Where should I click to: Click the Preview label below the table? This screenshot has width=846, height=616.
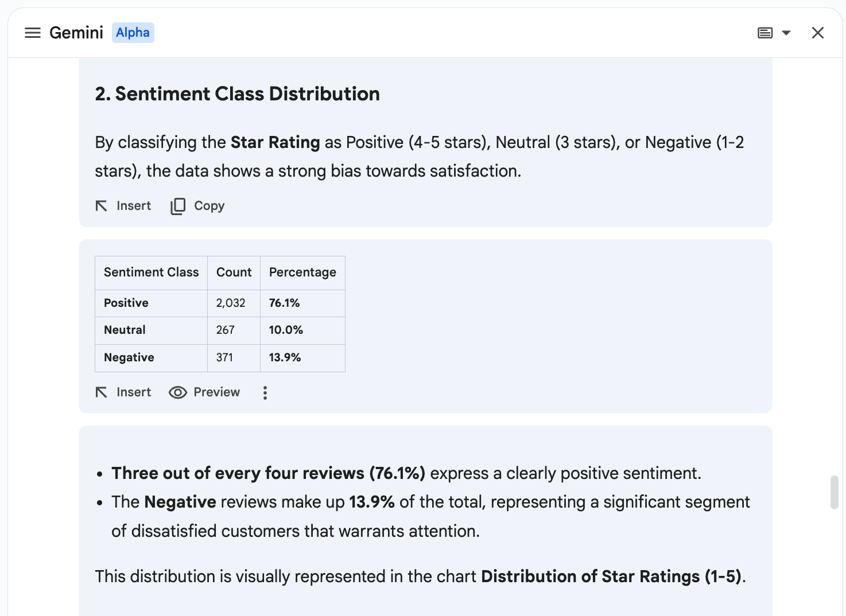216,392
